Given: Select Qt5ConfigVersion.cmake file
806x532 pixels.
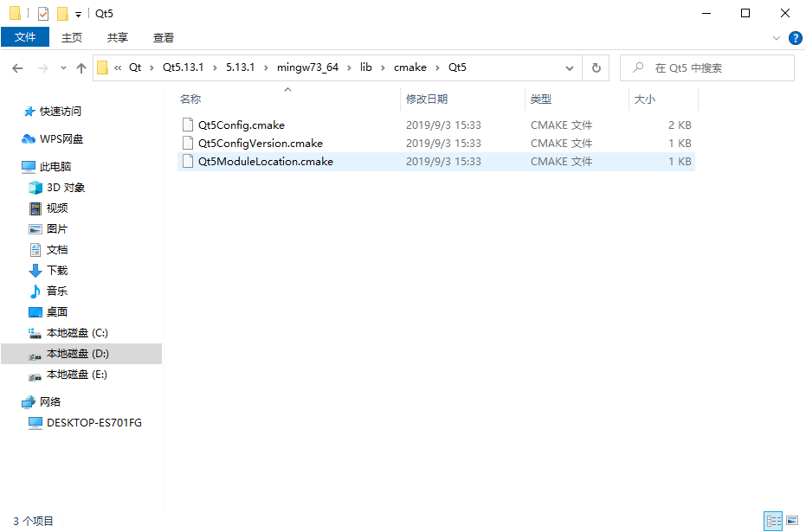Looking at the screenshot, I should pyautogui.click(x=436, y=144).
